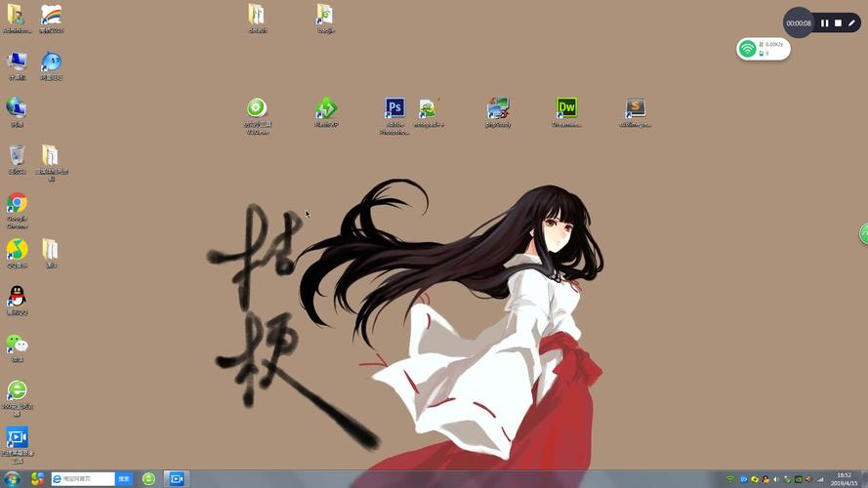The width and height of the screenshot is (868, 488).
Task: Launch the phpStudy shortcut
Action: tap(498, 112)
